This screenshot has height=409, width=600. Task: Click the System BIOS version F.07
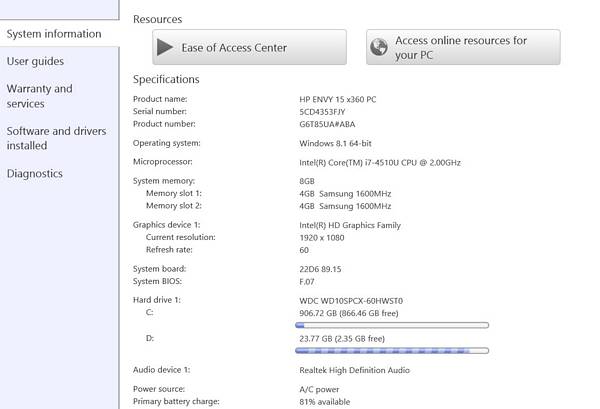308,281
